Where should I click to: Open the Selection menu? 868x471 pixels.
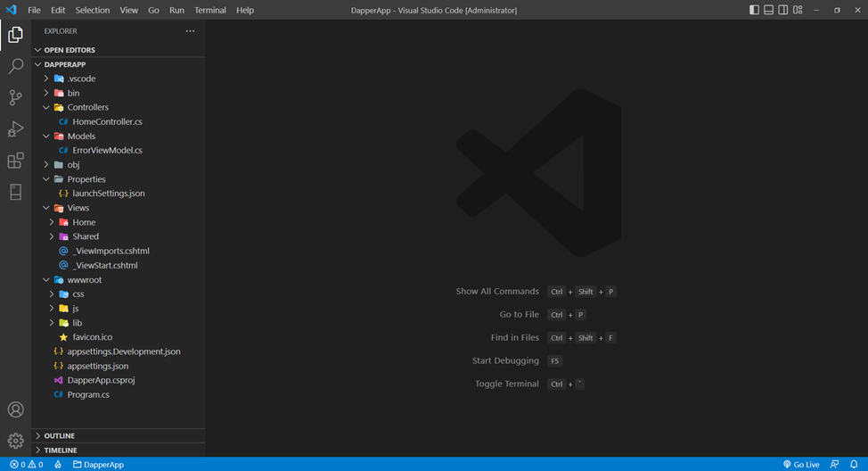(x=93, y=10)
